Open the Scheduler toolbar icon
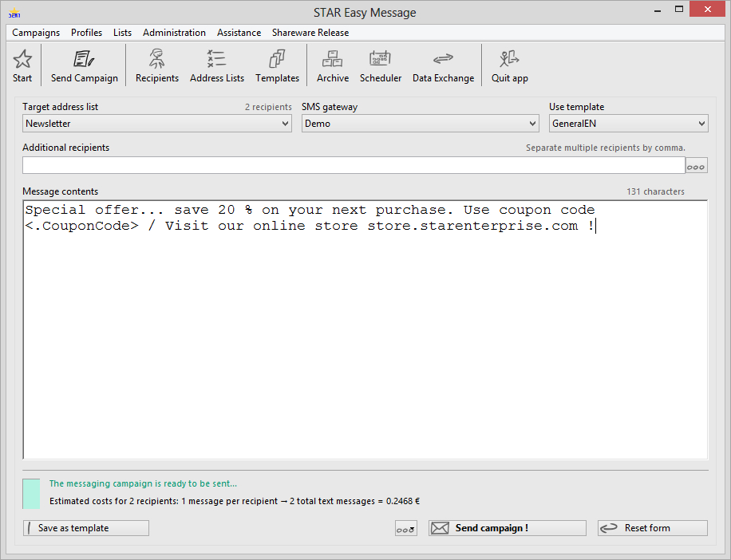 tap(380, 59)
